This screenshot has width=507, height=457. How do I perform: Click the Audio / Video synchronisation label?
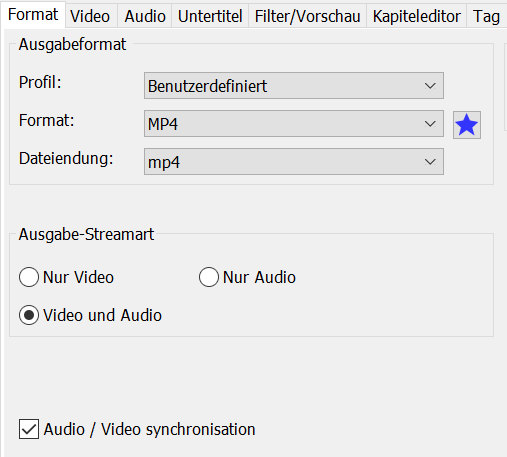(149, 429)
